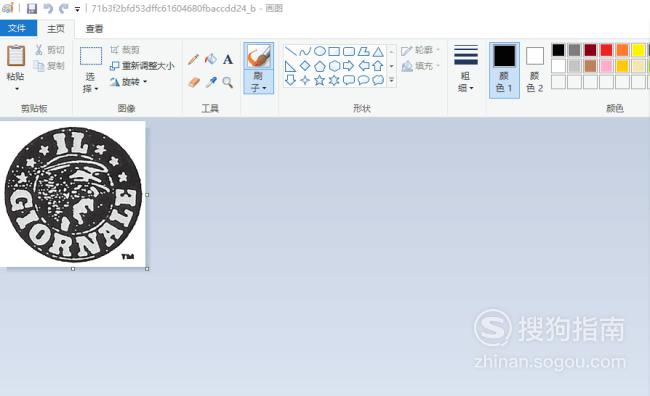Click the canvas bottom-edge resize handle

click(73, 269)
